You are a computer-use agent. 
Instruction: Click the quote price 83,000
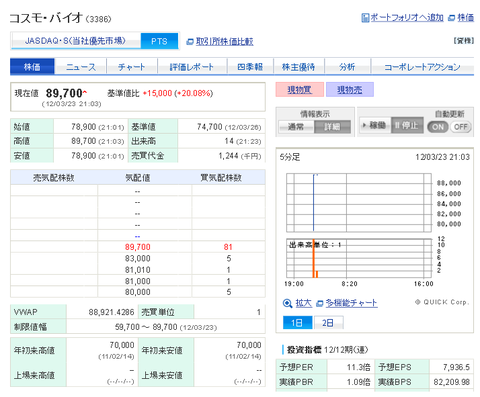coord(138,258)
